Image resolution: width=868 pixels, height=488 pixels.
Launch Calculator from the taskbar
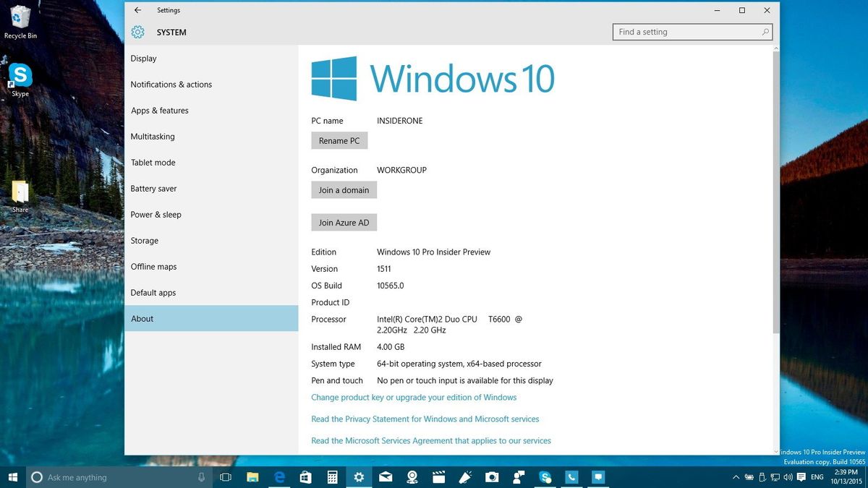click(x=332, y=477)
